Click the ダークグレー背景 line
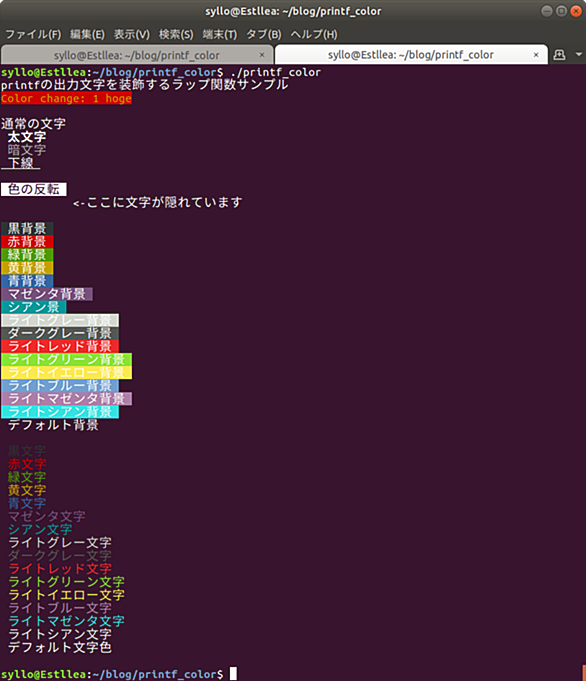The image size is (586, 681). [x=60, y=334]
